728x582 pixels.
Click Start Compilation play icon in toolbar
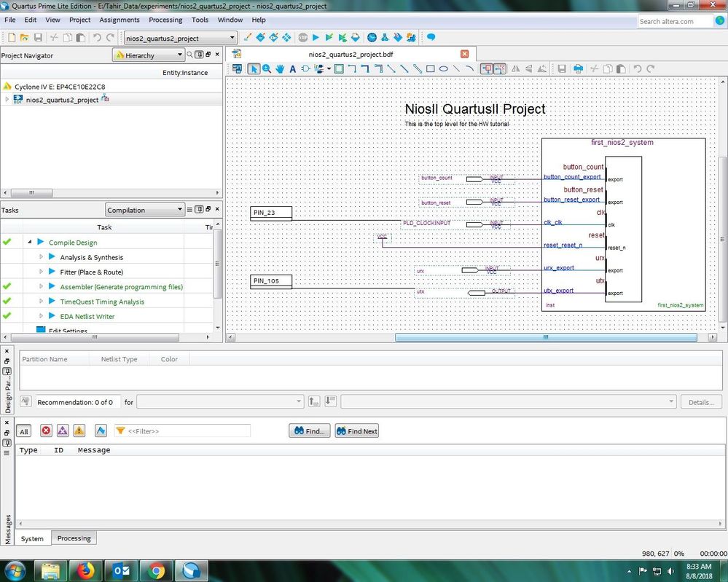point(316,37)
